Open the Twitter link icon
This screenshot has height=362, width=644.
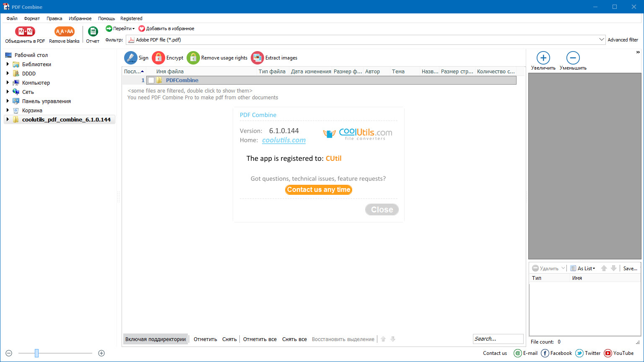pos(579,353)
